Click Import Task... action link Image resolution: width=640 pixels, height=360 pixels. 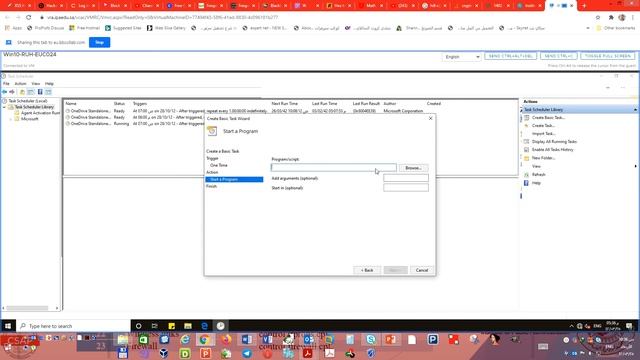(543, 134)
